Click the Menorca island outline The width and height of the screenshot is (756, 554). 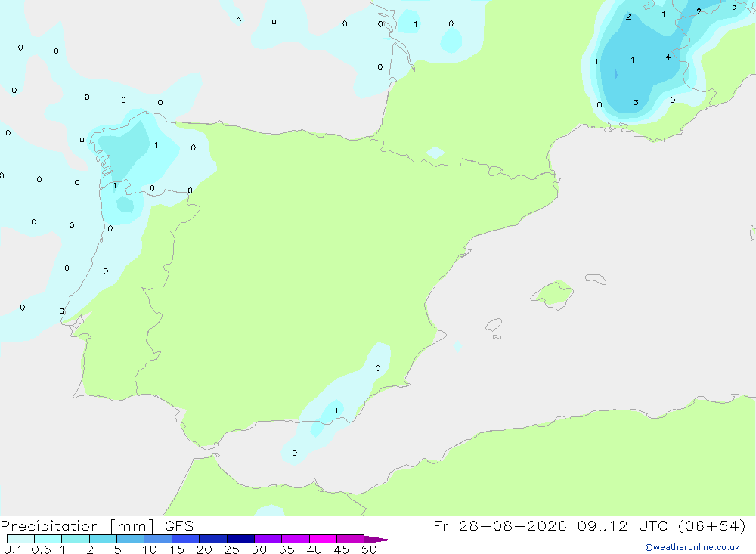pyautogui.click(x=596, y=279)
